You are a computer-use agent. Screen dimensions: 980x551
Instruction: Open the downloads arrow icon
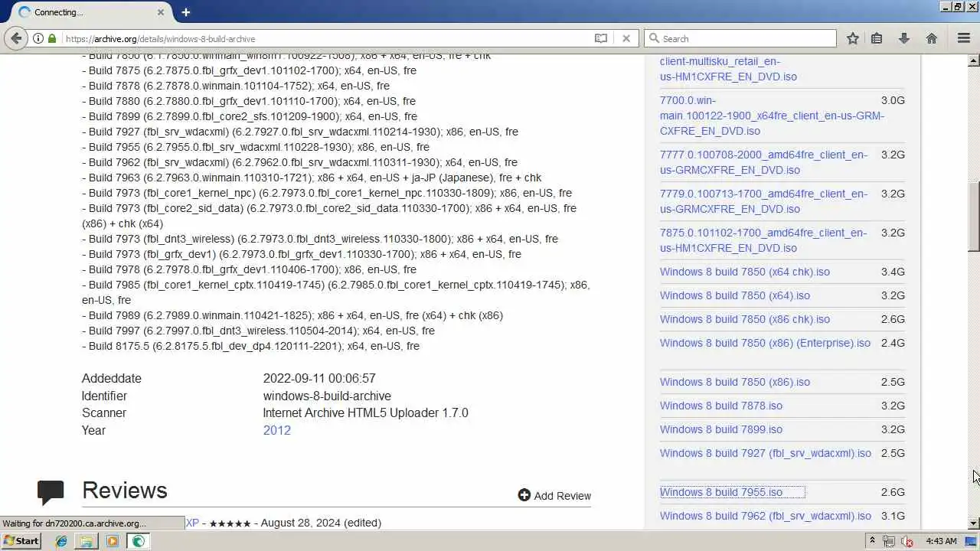[x=904, y=38]
